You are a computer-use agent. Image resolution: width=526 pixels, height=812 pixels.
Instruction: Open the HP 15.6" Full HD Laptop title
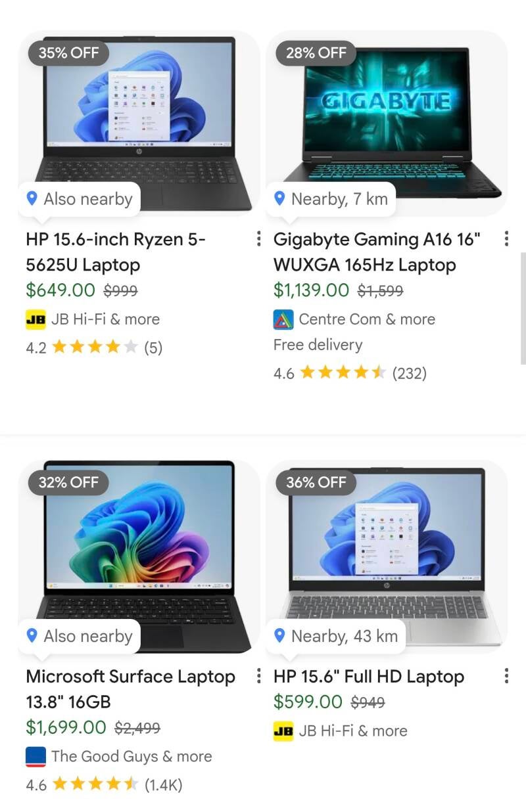369,677
